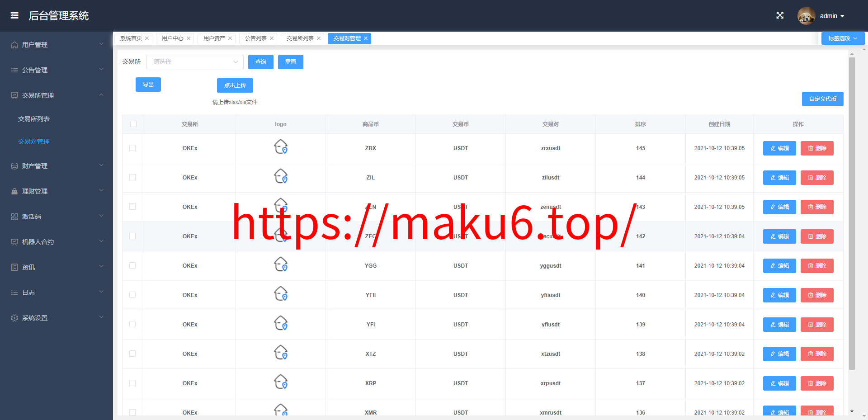This screenshot has width=868, height=420.
Task: Toggle the select-all checkbox in table header
Action: [x=133, y=124]
